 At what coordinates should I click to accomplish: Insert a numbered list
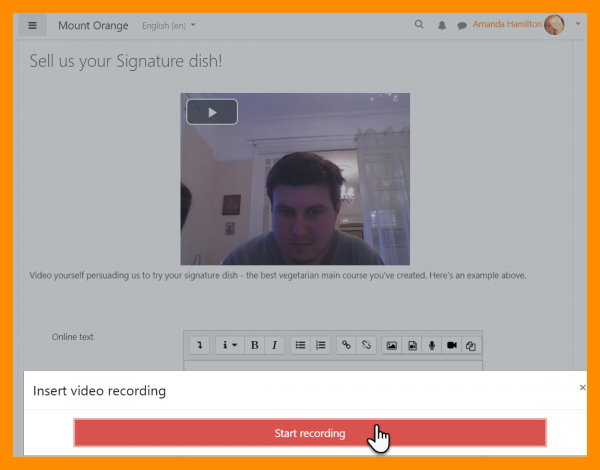(320, 345)
